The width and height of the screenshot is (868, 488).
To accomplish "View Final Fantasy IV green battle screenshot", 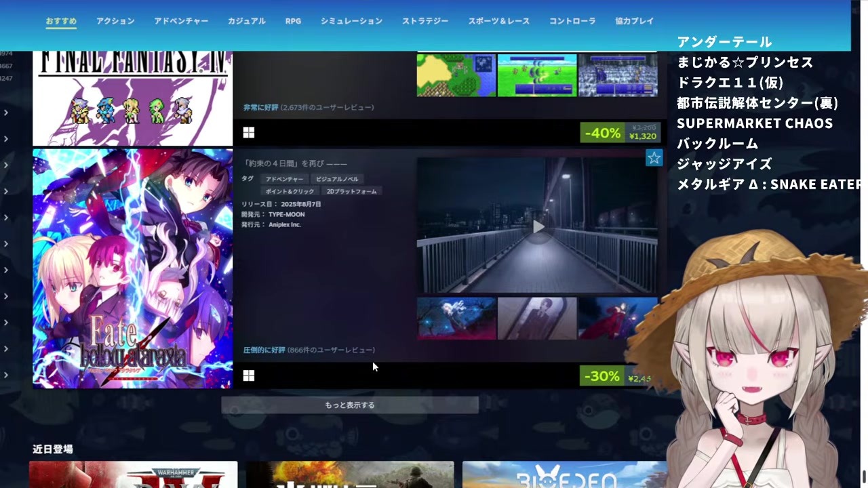I will (x=537, y=75).
